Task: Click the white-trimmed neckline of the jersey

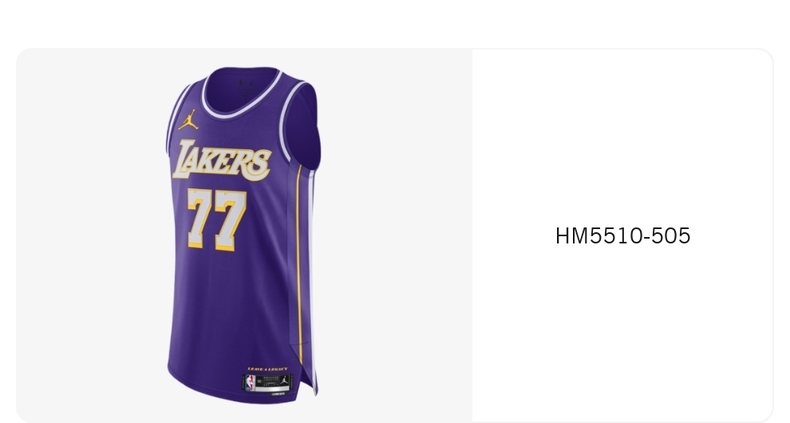Action: [242, 95]
